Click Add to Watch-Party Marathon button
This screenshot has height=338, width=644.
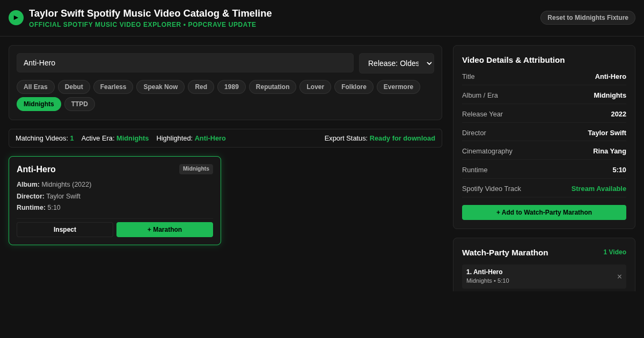[x=544, y=212]
